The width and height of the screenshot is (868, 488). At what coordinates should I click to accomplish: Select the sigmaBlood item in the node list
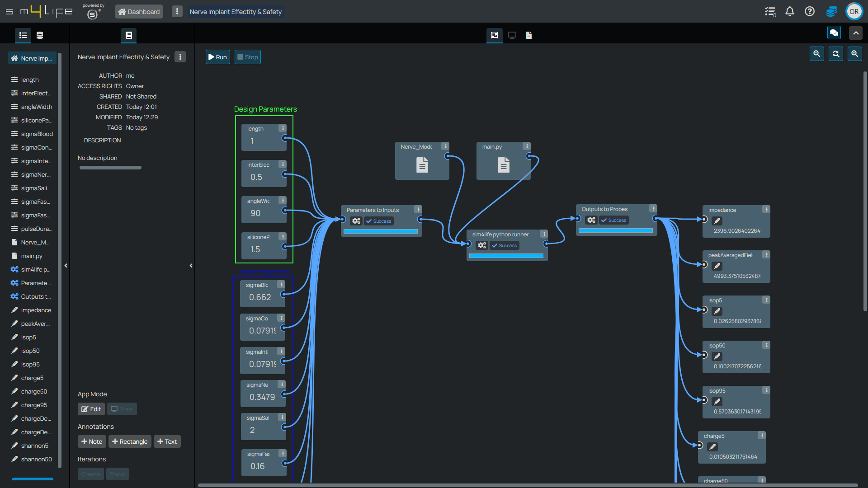pos(37,134)
